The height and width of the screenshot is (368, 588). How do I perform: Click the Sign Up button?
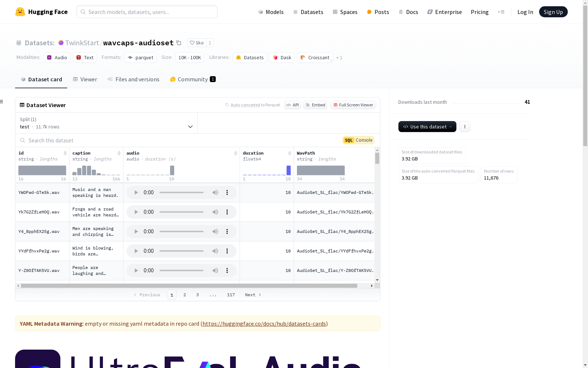(553, 12)
